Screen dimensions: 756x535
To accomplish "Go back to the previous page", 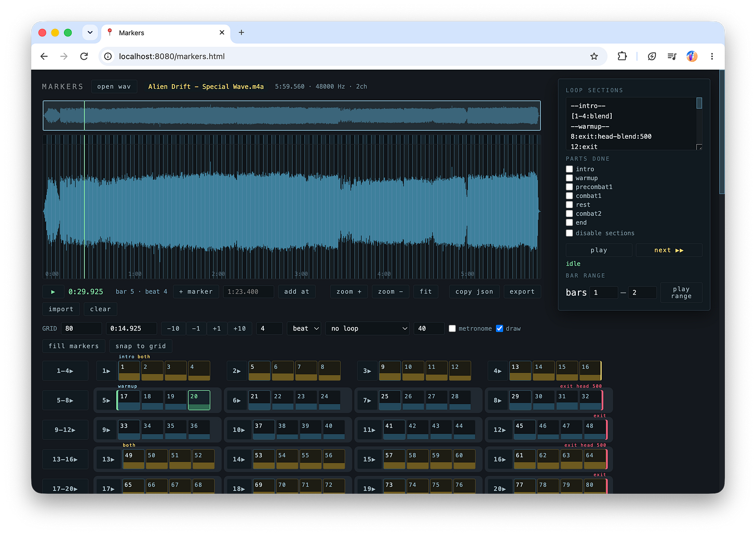I will (x=44, y=56).
